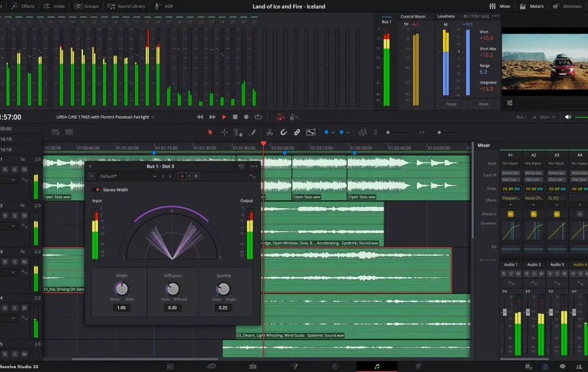Toggle the Mixer panel from the top bar
The height and width of the screenshot is (372, 588).
pyautogui.click(x=500, y=6)
